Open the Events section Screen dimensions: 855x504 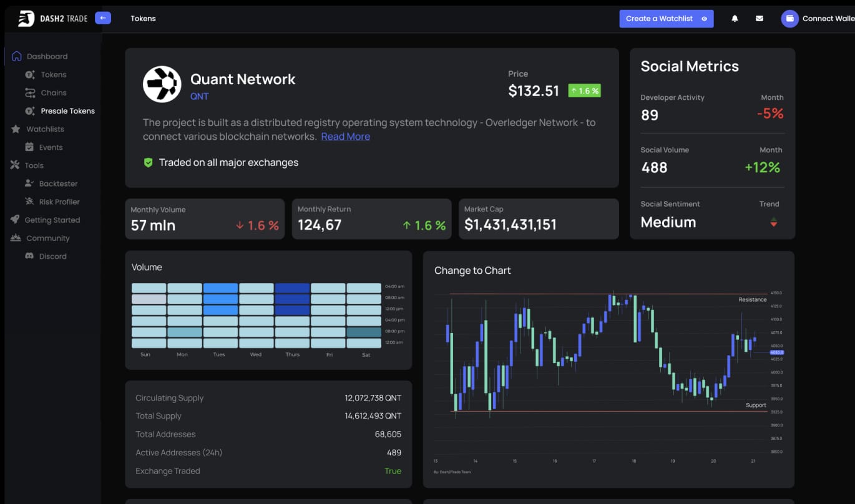click(x=51, y=147)
